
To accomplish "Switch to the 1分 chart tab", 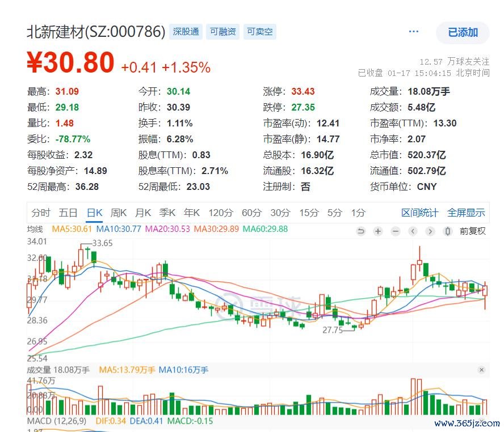I will 358,213.
